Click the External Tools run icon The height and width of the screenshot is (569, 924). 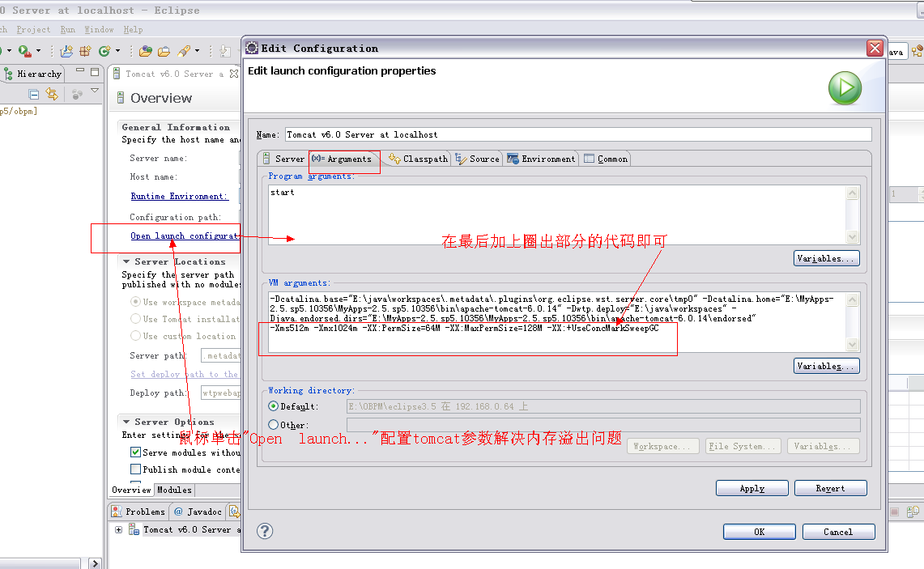(x=24, y=51)
